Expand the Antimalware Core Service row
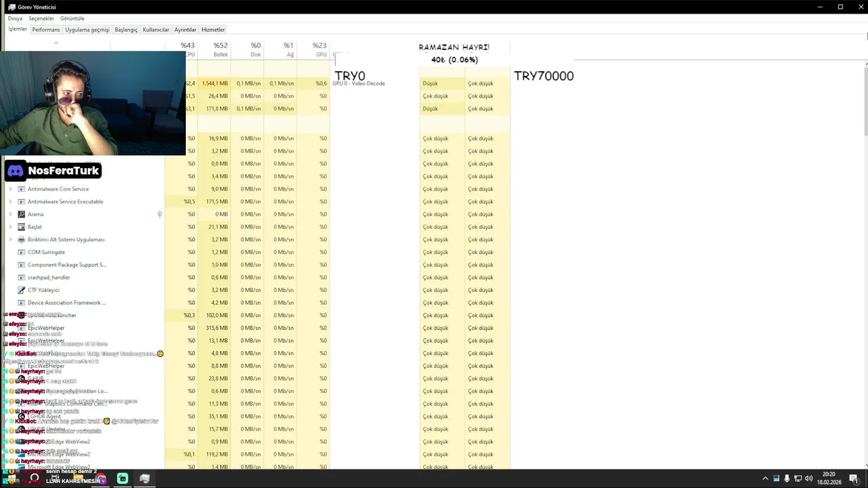The image size is (868, 488). point(10,189)
